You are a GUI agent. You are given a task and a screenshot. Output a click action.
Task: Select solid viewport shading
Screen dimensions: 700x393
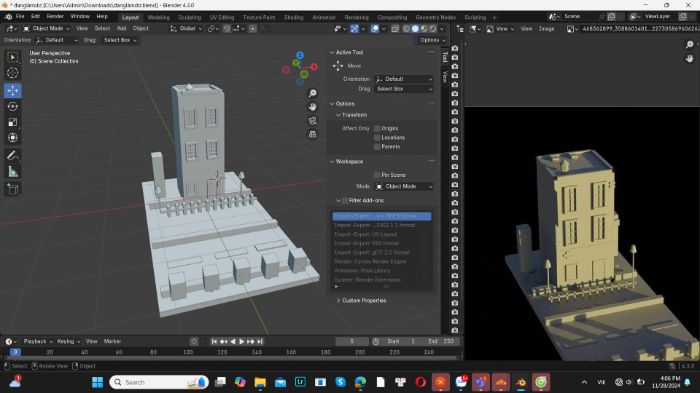pyautogui.click(x=415, y=29)
